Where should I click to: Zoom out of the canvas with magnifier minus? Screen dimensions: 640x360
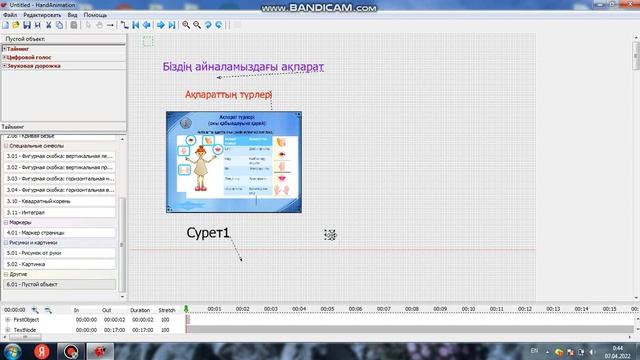(197, 25)
